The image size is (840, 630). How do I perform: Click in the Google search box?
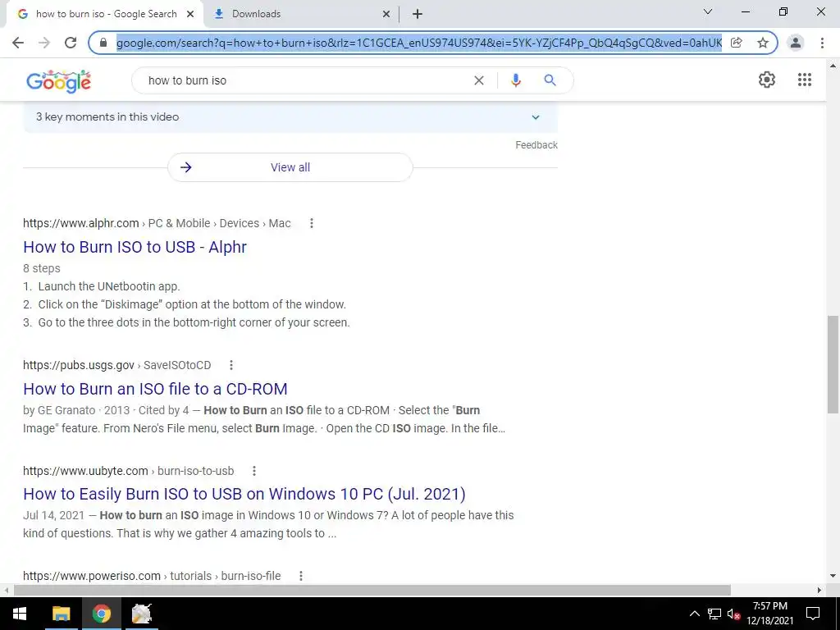[x=305, y=80]
